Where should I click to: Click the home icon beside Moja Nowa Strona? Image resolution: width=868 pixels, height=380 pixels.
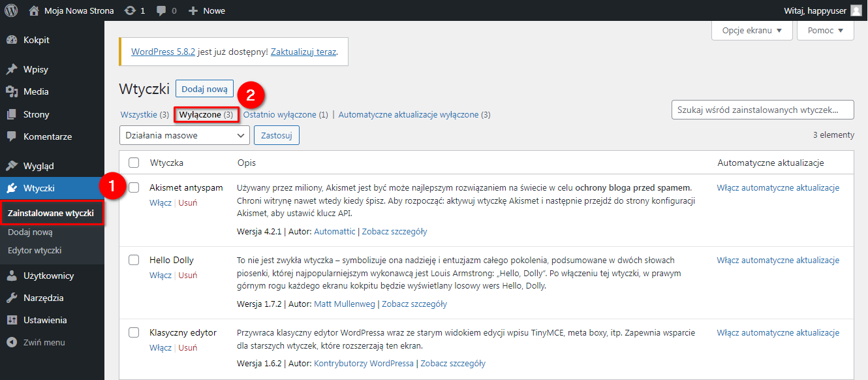[34, 10]
